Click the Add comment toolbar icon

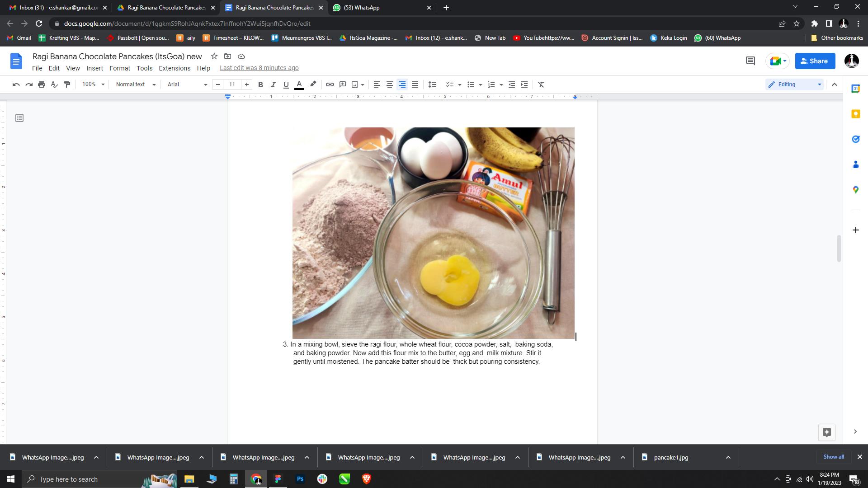click(x=343, y=84)
